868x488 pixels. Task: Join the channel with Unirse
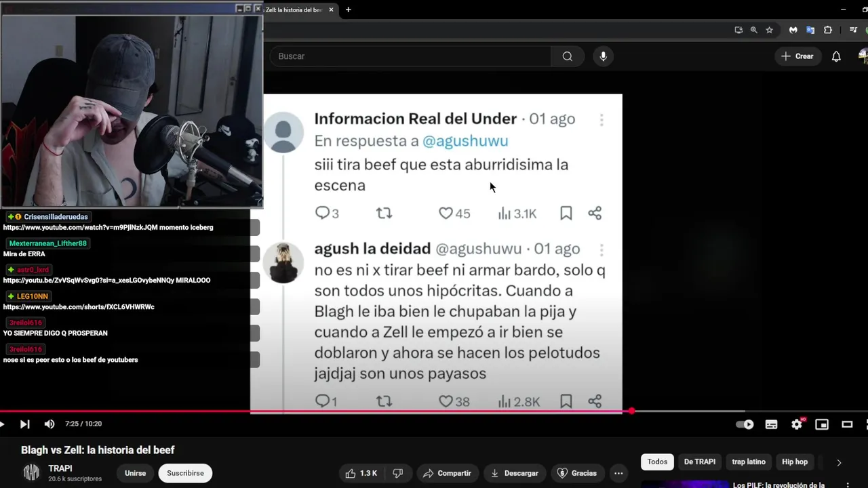point(135,473)
